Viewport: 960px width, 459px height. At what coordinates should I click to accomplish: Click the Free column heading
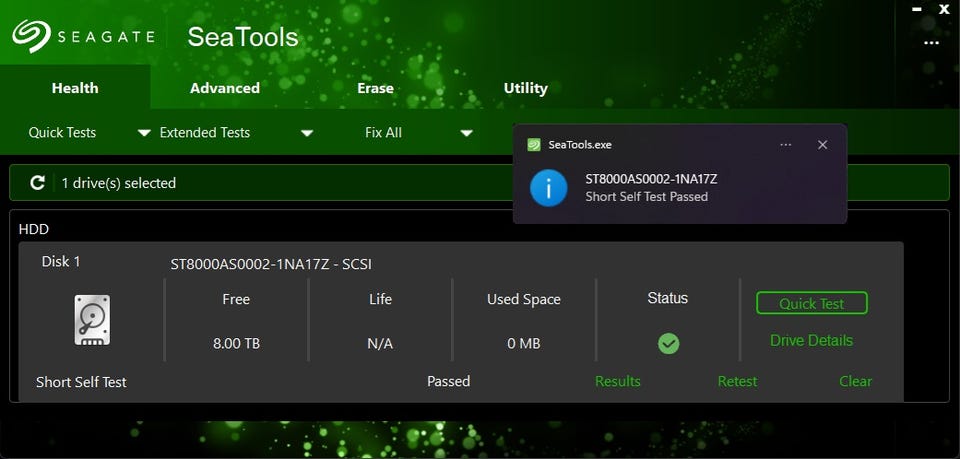(x=236, y=299)
